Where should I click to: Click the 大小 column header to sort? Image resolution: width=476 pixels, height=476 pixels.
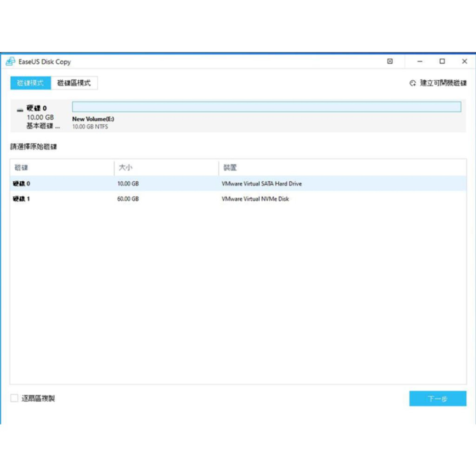click(x=124, y=168)
